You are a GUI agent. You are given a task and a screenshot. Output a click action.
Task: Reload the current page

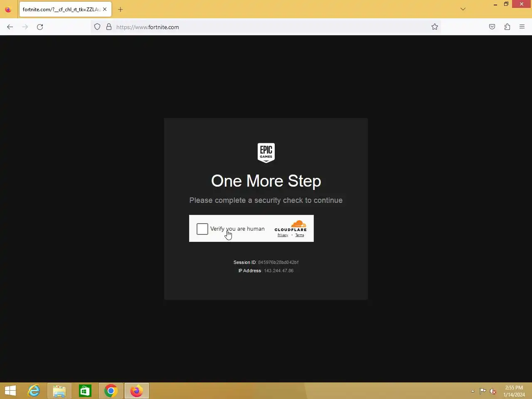pyautogui.click(x=40, y=27)
